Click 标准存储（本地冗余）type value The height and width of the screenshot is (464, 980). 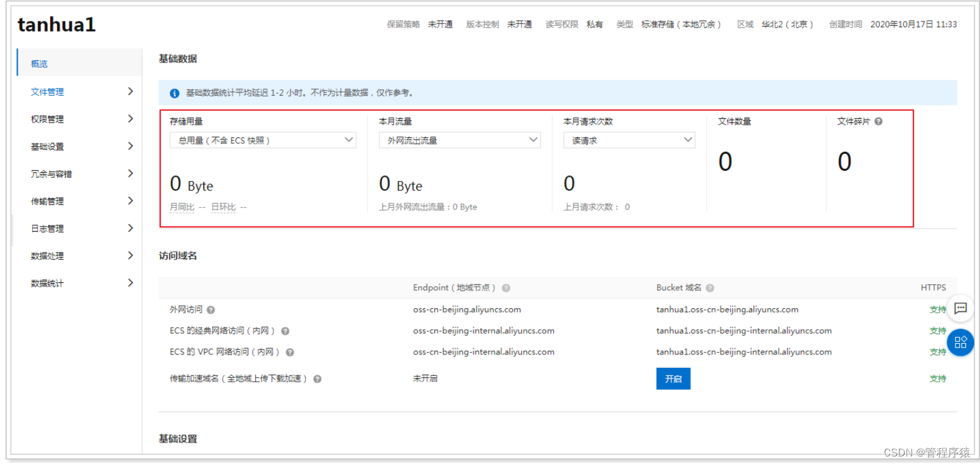tap(681, 24)
